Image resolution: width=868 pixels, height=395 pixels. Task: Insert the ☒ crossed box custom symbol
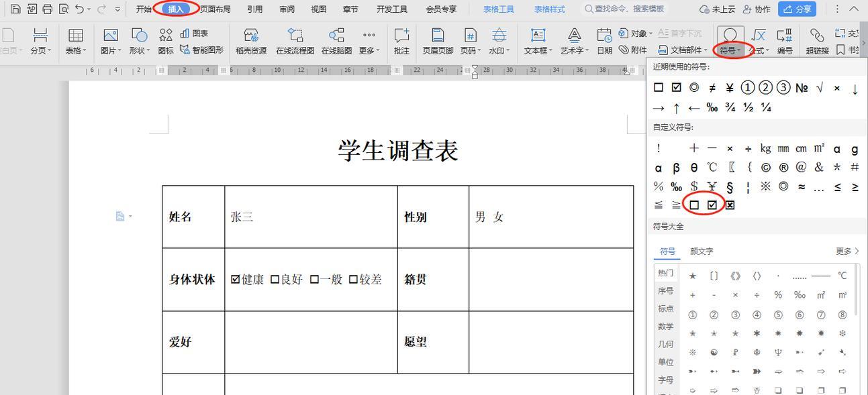[x=730, y=205]
